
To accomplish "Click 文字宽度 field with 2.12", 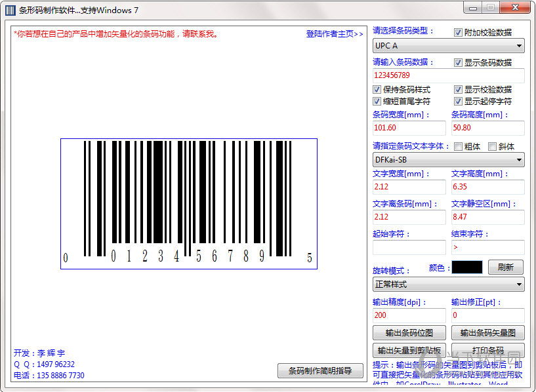I will pos(409,187).
